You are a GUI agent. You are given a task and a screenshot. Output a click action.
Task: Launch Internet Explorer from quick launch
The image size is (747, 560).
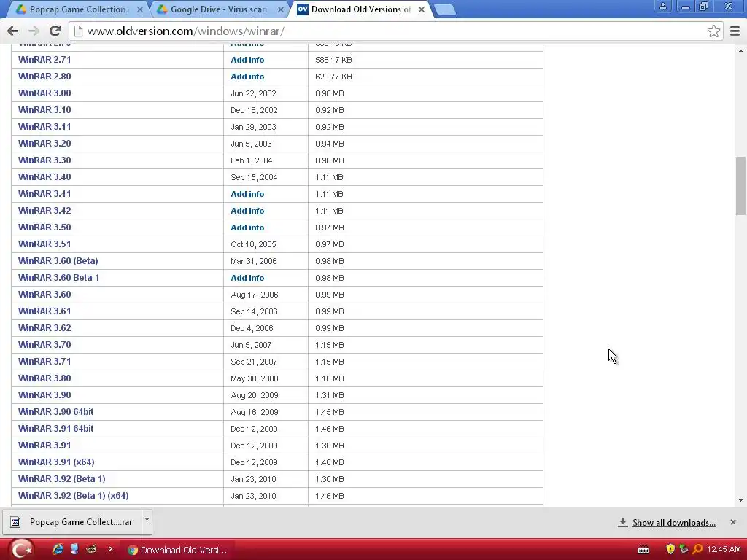pyautogui.click(x=58, y=550)
